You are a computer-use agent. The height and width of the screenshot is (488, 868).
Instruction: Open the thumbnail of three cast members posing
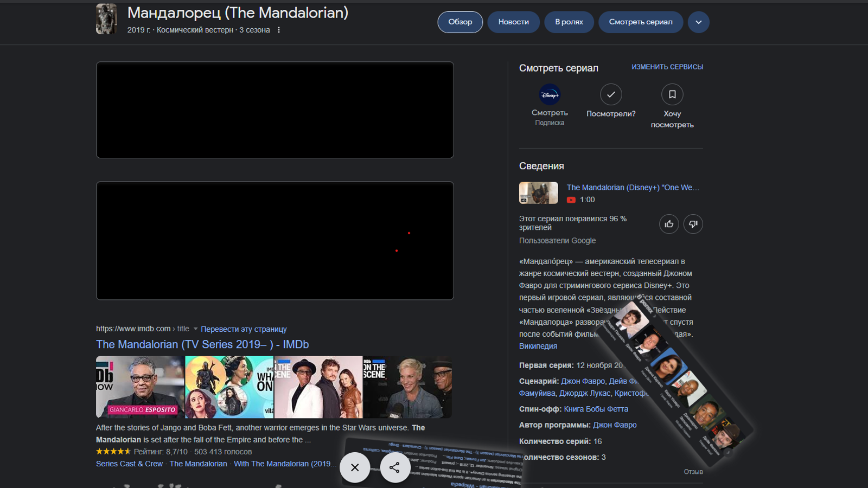(318, 387)
